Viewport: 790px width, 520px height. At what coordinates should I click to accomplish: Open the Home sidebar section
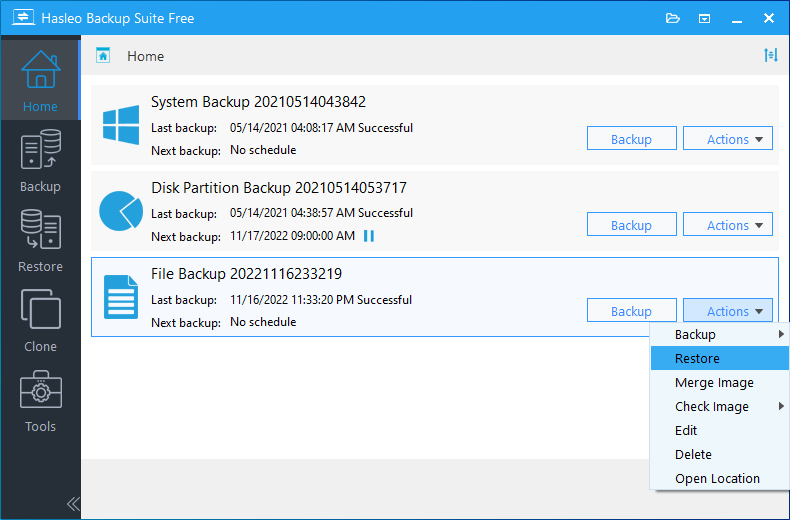click(x=40, y=80)
